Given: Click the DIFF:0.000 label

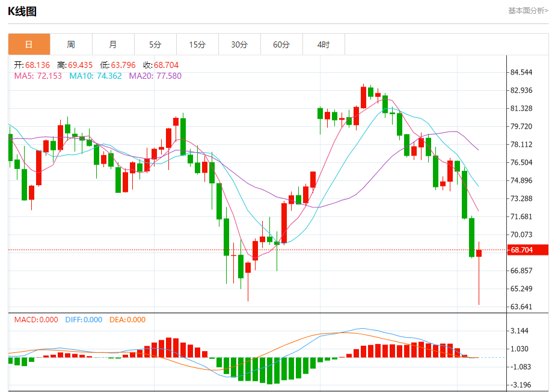Looking at the screenshot, I should click(84, 320).
